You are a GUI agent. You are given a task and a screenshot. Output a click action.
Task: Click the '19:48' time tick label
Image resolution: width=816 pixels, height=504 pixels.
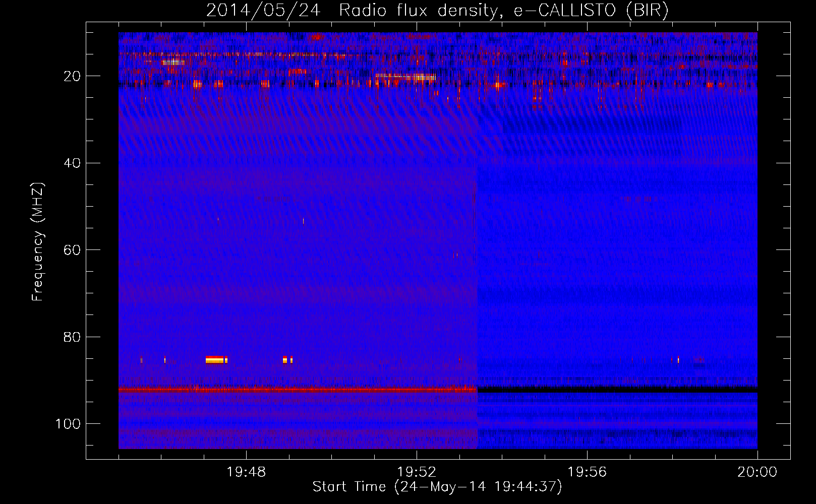(x=246, y=472)
